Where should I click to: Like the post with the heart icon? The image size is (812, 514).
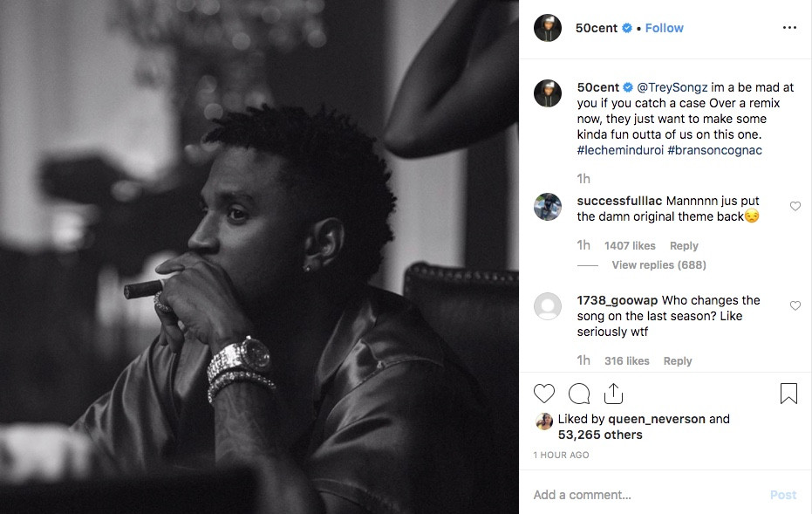pyautogui.click(x=543, y=394)
